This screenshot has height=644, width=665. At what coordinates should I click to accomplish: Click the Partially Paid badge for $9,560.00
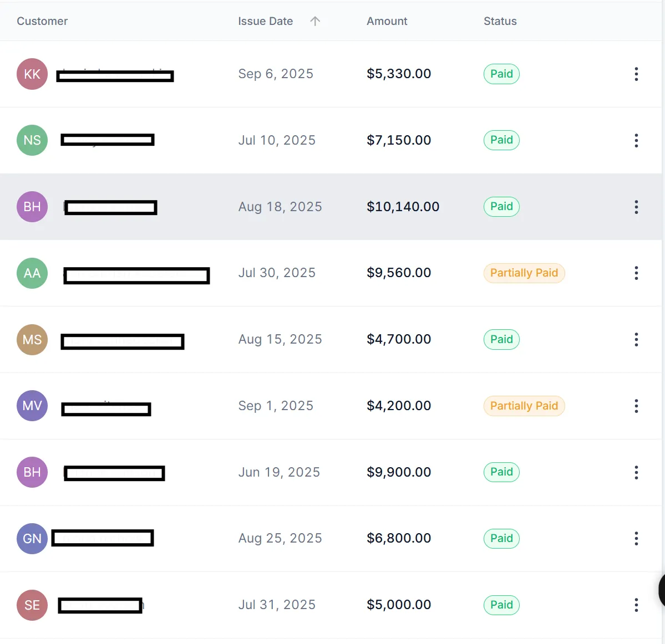(524, 273)
